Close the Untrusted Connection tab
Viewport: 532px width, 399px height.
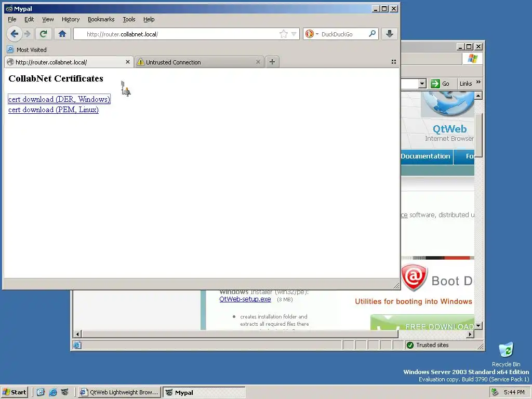tap(258, 62)
